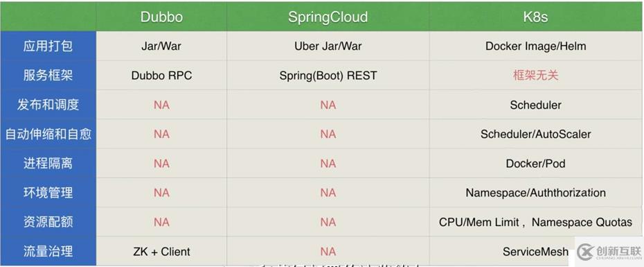Click the watermark logo icon in corner

coord(585,251)
